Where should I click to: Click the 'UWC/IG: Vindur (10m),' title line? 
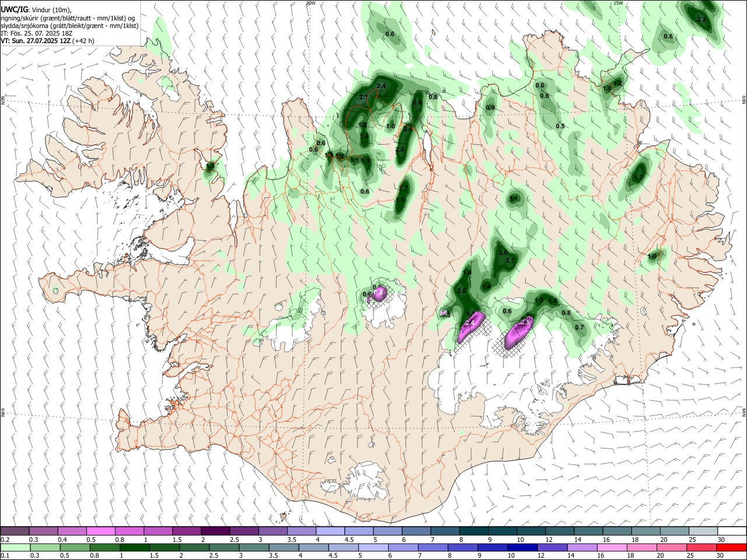coord(37,9)
